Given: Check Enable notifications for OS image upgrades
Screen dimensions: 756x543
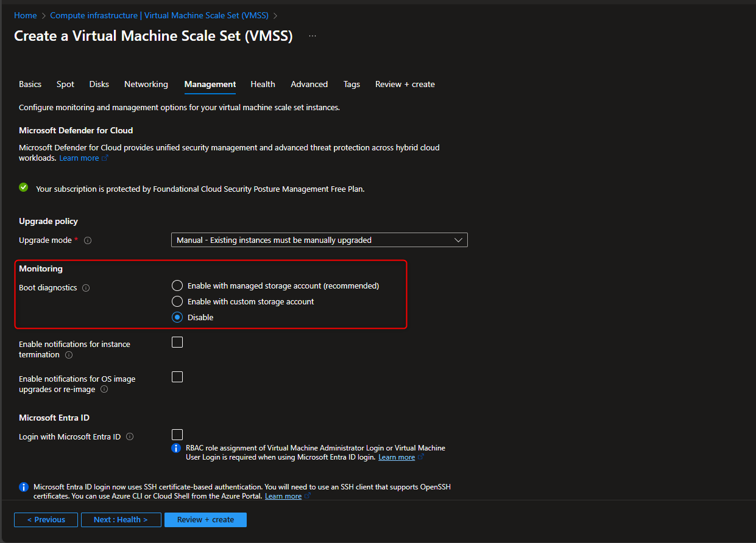Looking at the screenshot, I should pos(177,376).
